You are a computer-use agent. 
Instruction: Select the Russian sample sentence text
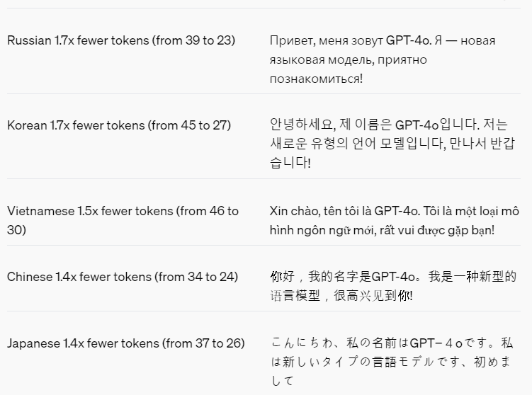coord(383,59)
